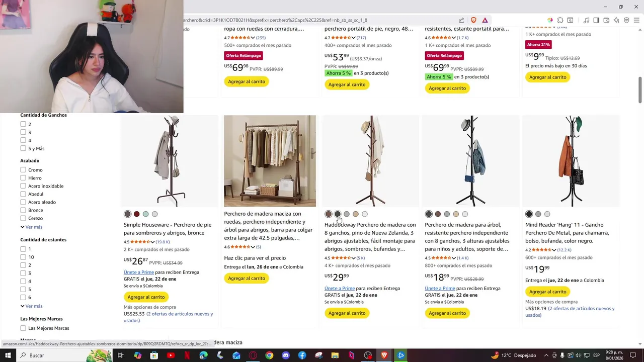
Task: Expand 'Ver más' under Acabado
Action: coord(32,227)
